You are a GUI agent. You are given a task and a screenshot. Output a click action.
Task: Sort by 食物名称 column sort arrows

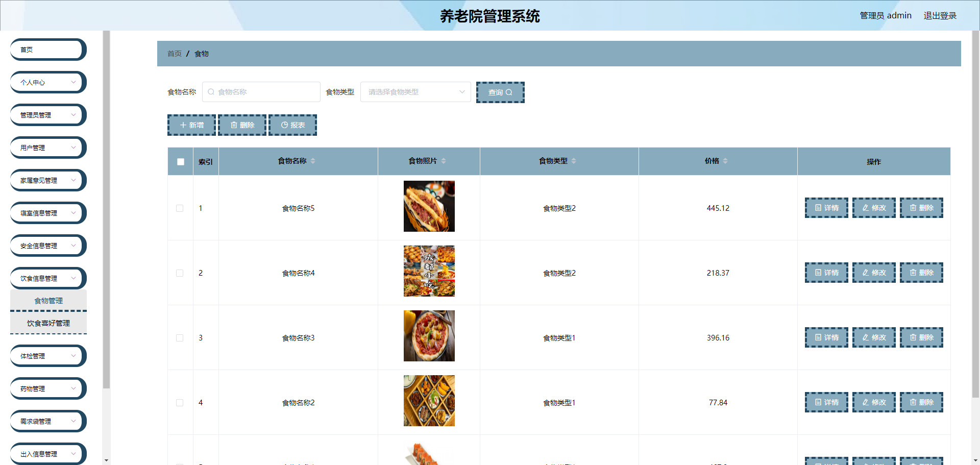(x=313, y=161)
